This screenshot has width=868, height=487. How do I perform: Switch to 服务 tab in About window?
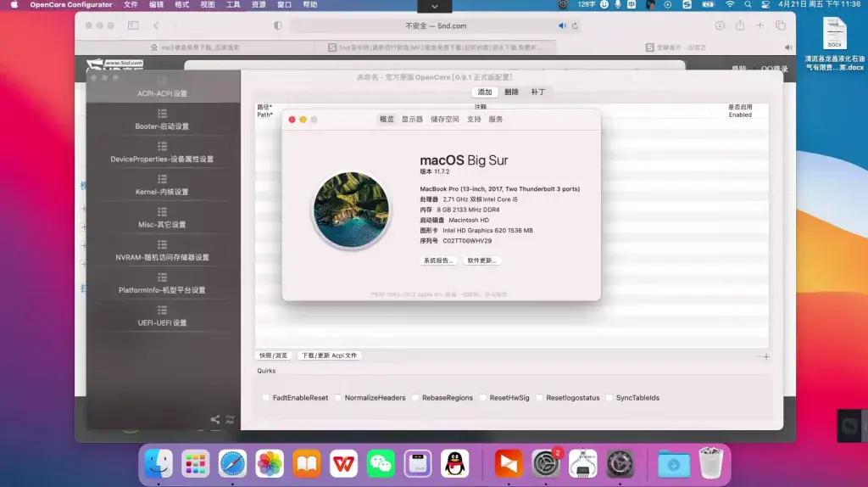click(495, 119)
